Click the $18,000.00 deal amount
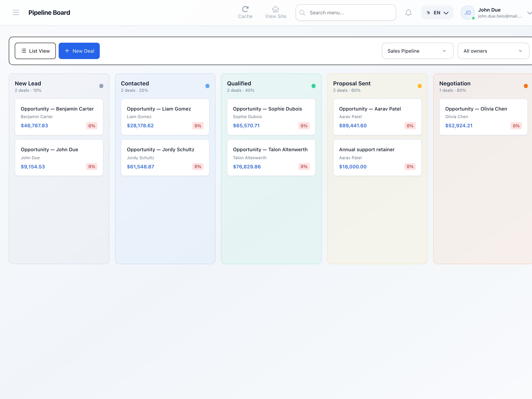The width and height of the screenshot is (532, 399). (x=353, y=167)
